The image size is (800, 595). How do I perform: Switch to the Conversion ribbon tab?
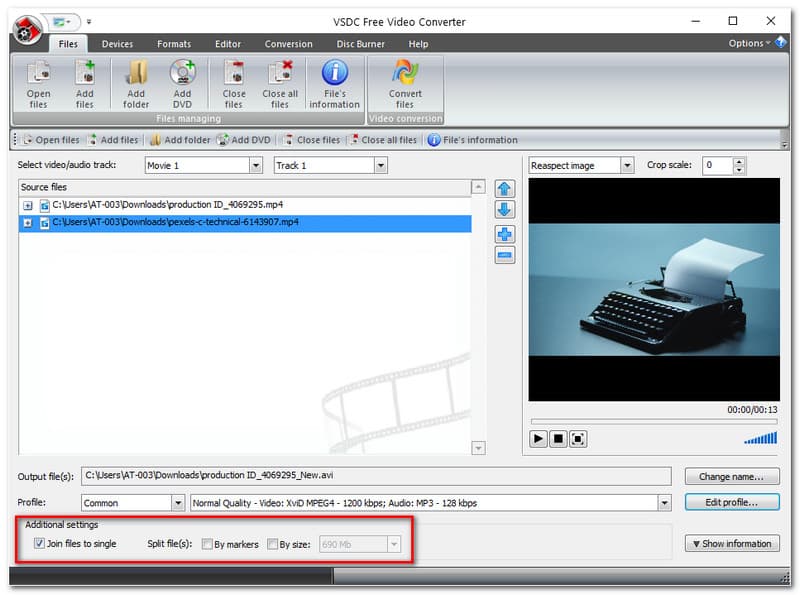pyautogui.click(x=288, y=44)
